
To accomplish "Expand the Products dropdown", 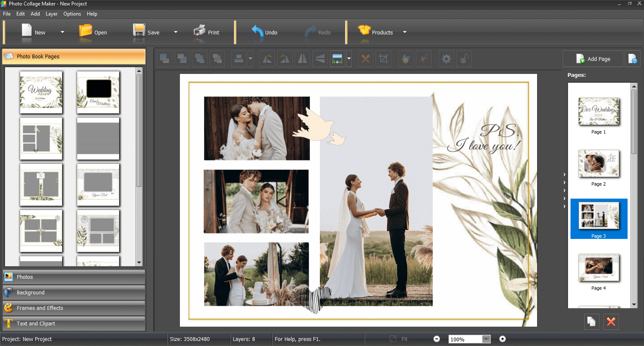I will (405, 32).
